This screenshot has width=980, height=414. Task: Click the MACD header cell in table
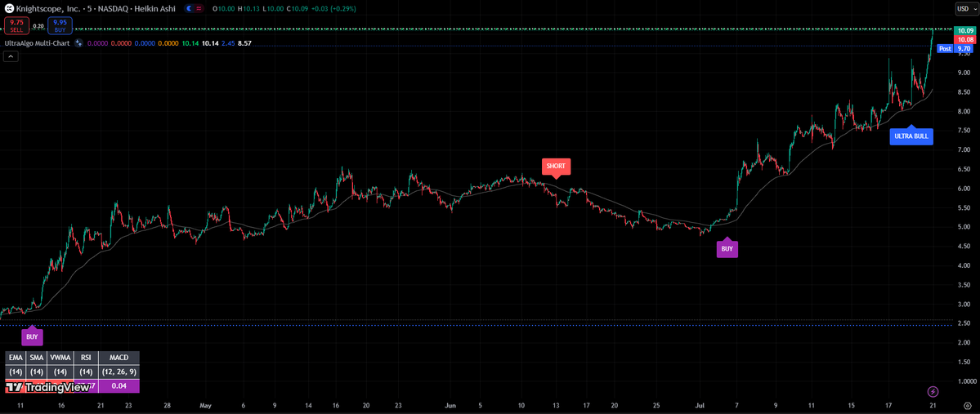point(119,357)
